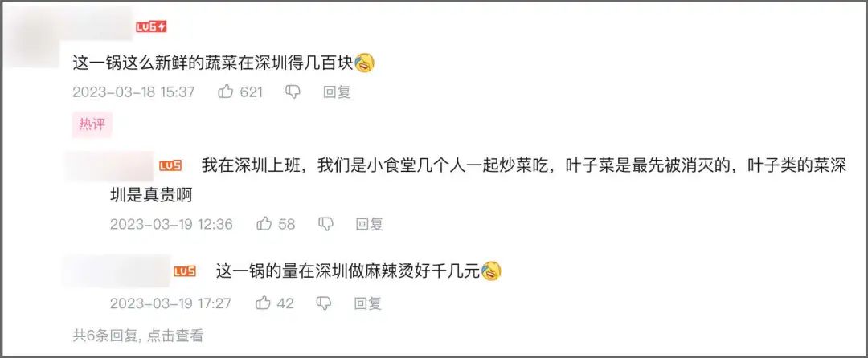Image resolution: width=868 pixels, height=358 pixels.
Task: Dislike the reply about 麻辣烫
Action: click(324, 303)
